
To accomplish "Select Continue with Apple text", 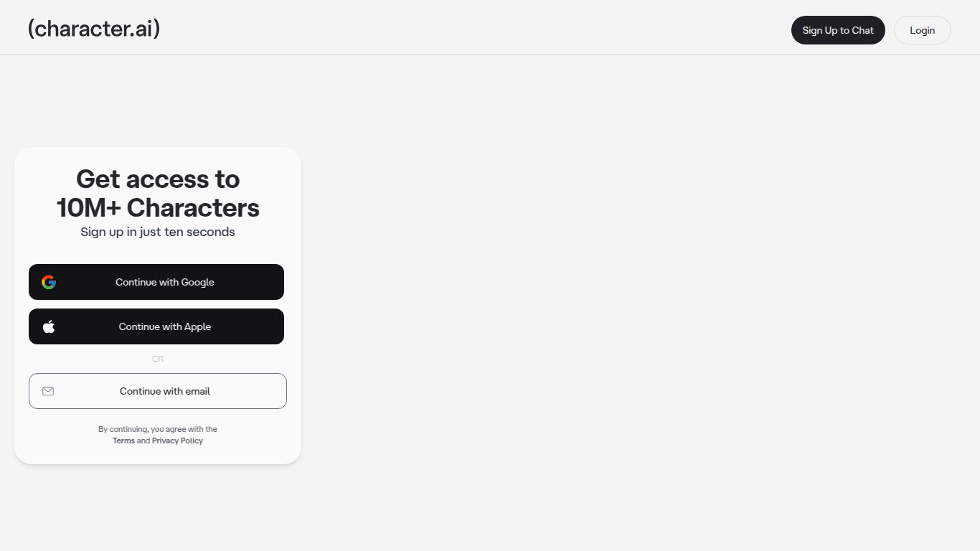I will 164,326.
